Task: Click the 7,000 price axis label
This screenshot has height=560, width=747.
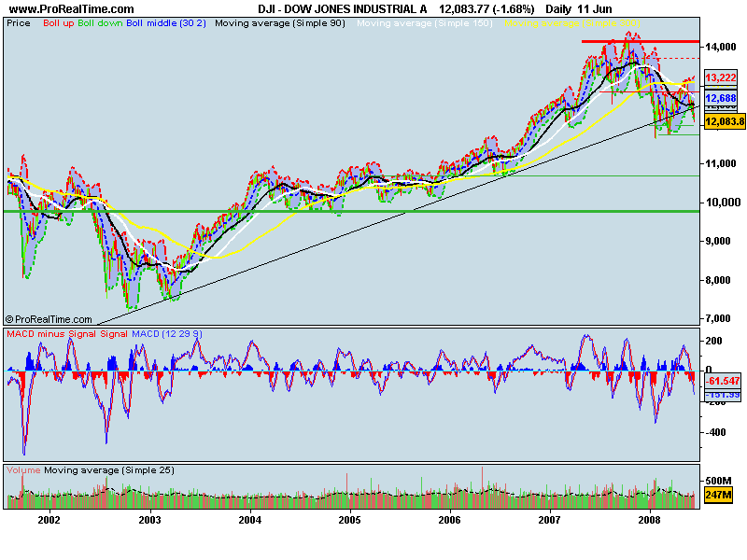Action: [x=717, y=318]
